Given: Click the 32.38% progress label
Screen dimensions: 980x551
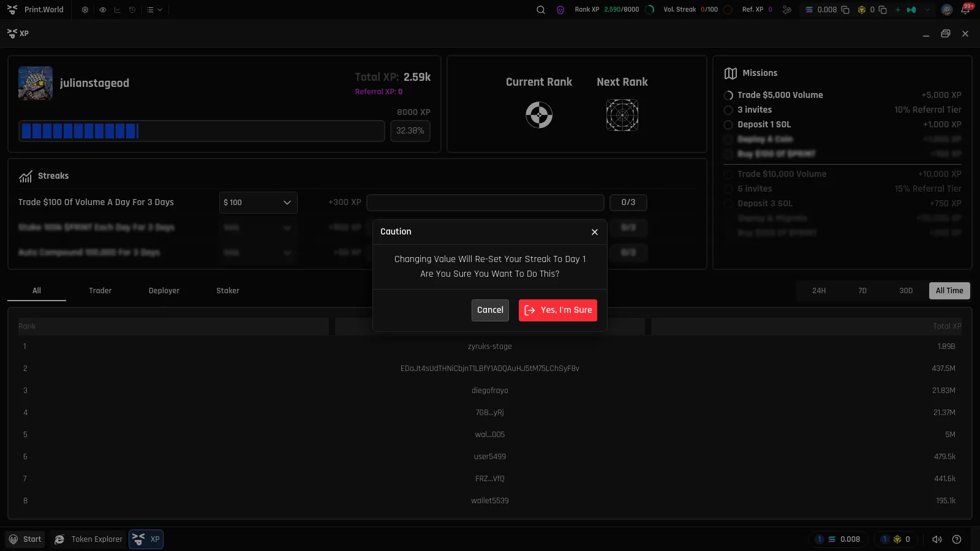Looking at the screenshot, I should click(410, 131).
